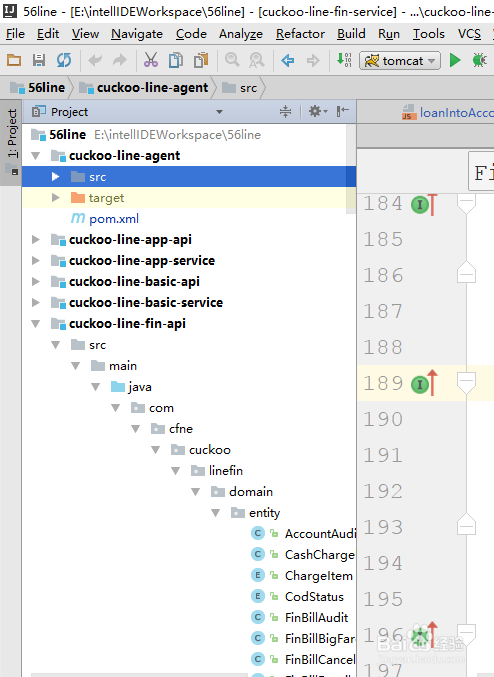494x677 pixels.
Task: Open the Navigate menu
Action: [x=137, y=34]
